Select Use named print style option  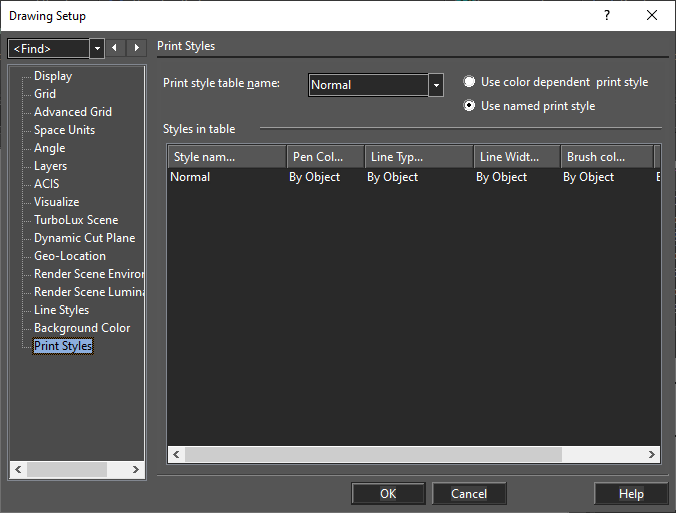[469, 106]
